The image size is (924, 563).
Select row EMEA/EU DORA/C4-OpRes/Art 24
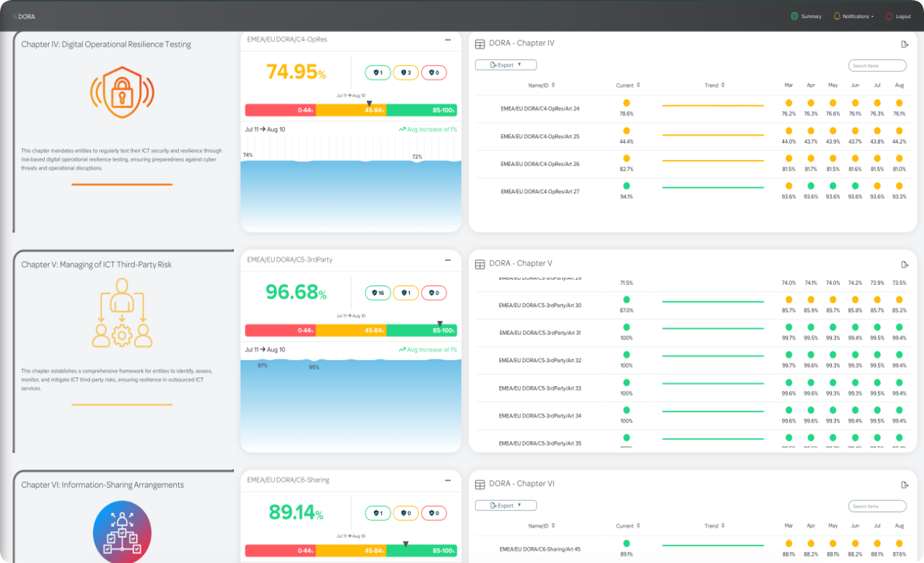(692, 109)
